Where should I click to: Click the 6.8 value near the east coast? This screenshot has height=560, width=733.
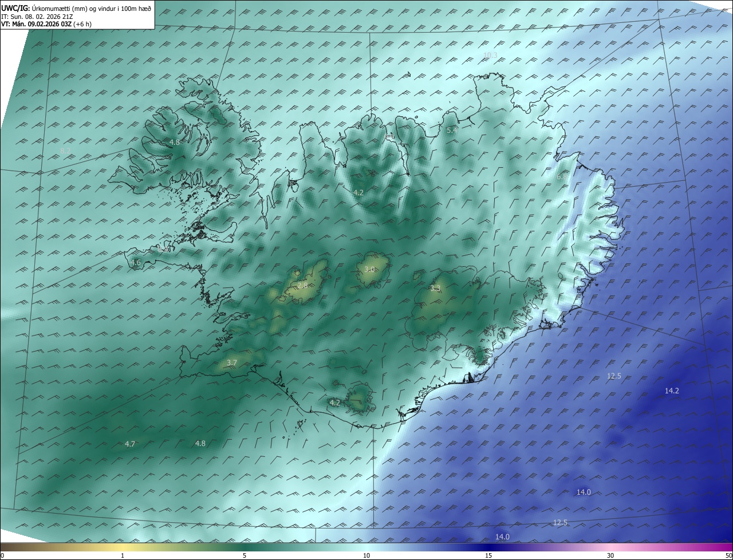point(562,178)
